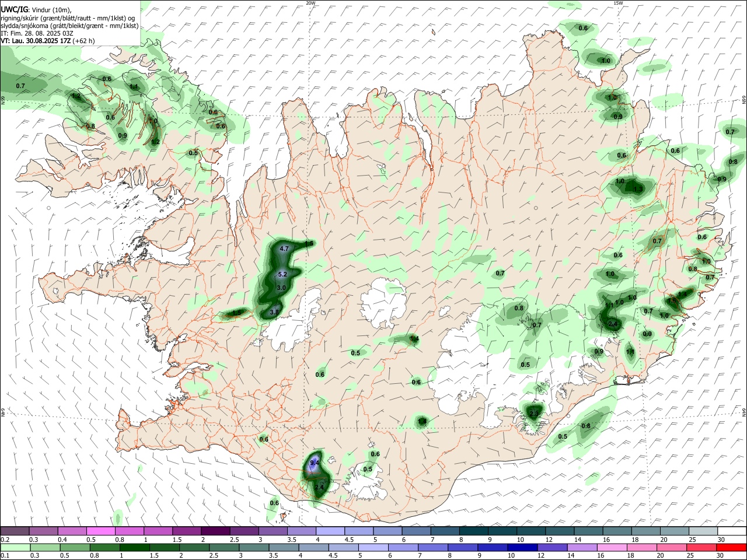This screenshot has height=560, width=747.
Task: Click the 20W longitude label
Action: (x=310, y=3)
